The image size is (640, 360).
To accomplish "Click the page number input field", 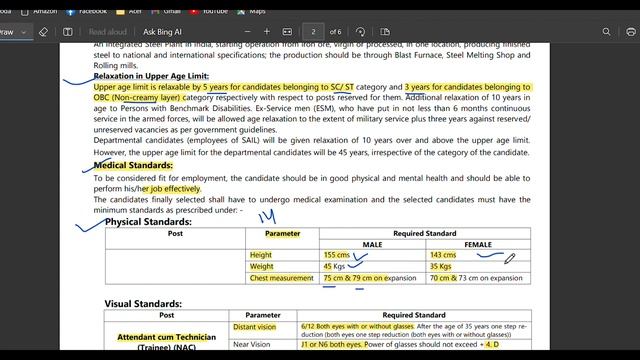I will [313, 31].
